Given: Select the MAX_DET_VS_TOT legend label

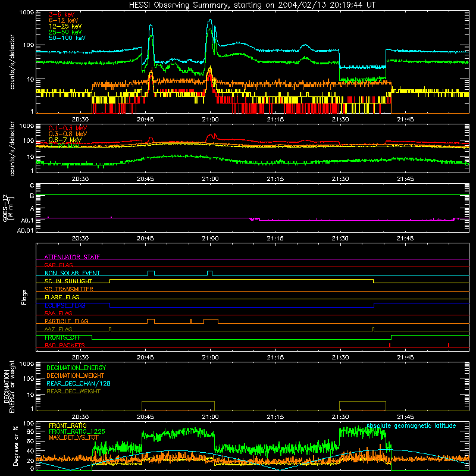Looking at the screenshot, I should click(x=74, y=437).
